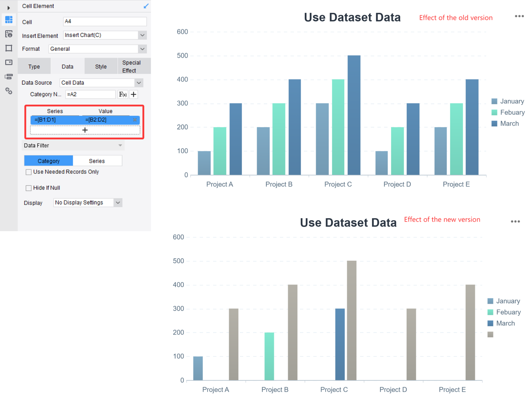
Task: Switch to the Data tab
Action: [67, 67]
